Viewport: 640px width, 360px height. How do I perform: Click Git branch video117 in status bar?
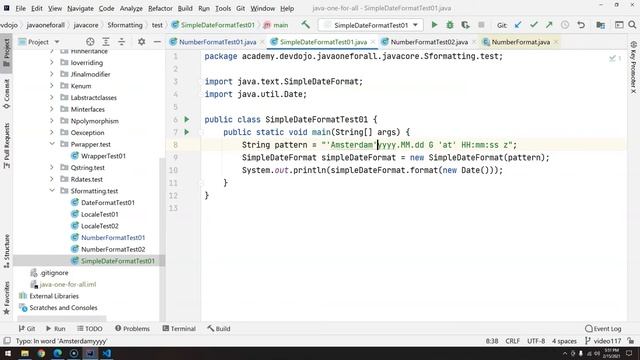coord(603,340)
